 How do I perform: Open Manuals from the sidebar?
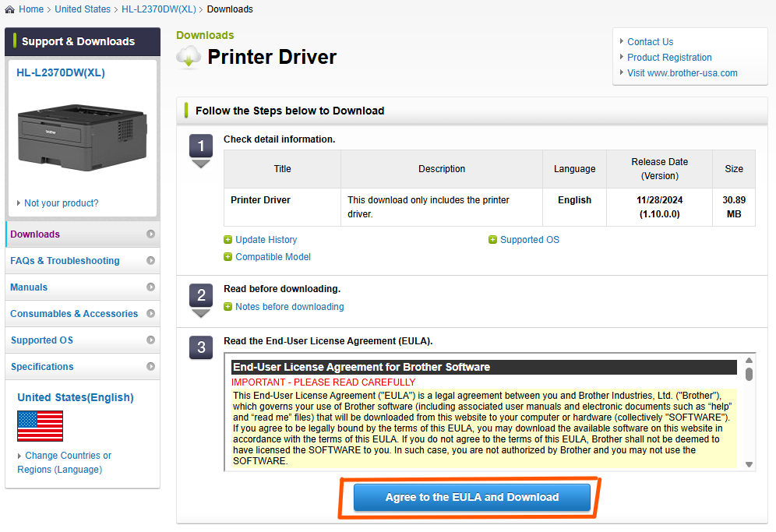[28, 287]
